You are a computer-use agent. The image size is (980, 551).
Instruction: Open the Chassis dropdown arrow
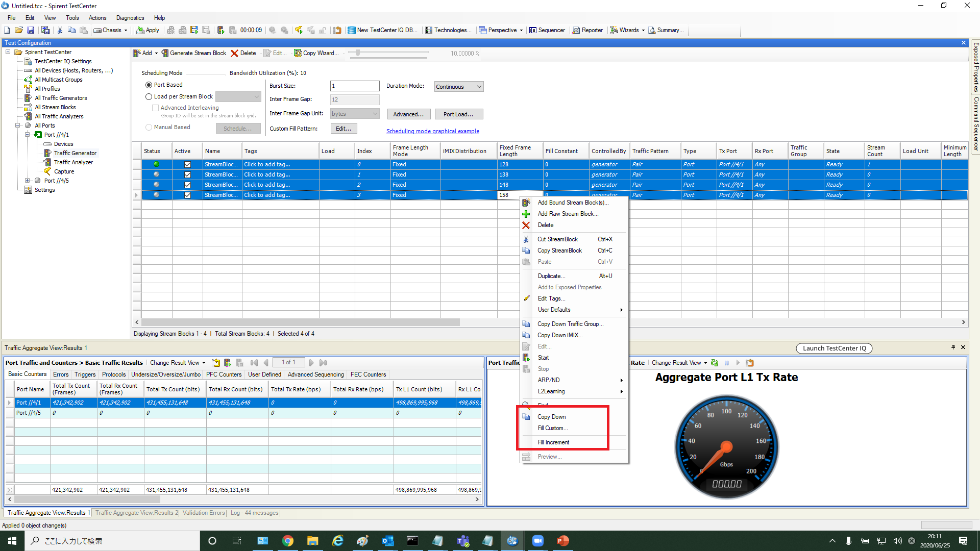point(126,30)
